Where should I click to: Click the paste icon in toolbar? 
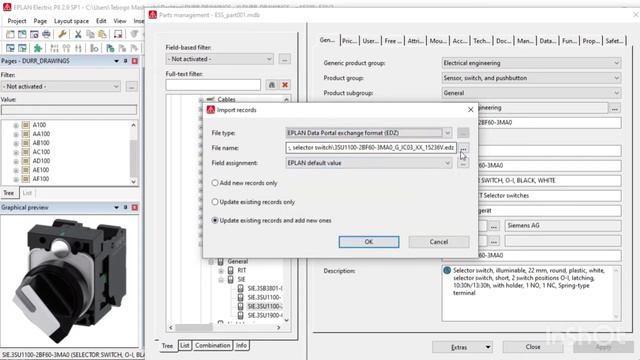102,34
